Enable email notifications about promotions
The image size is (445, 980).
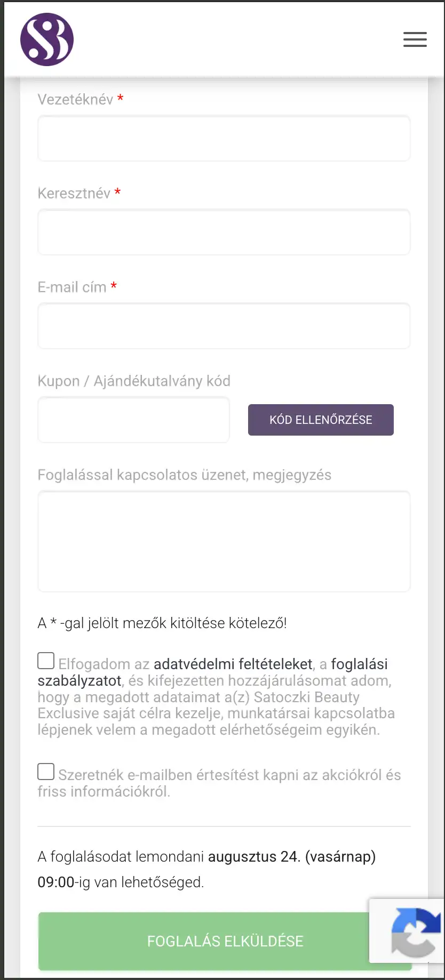tap(46, 771)
